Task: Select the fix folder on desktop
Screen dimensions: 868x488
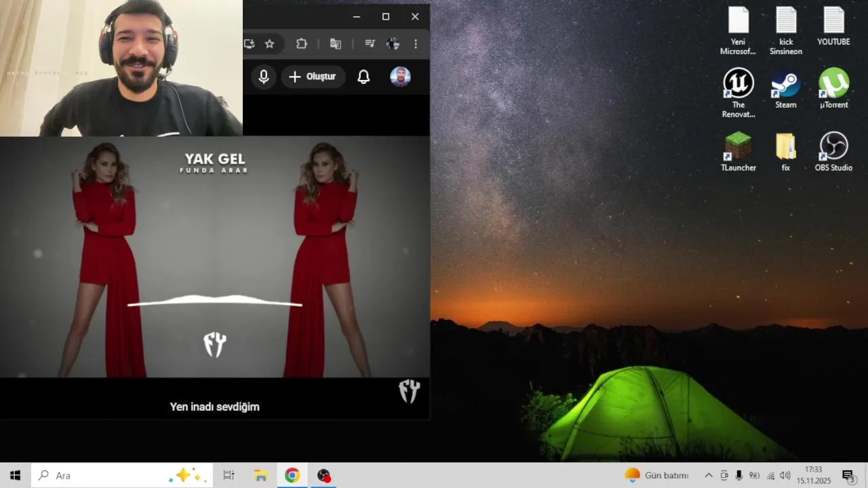Action: point(786,151)
